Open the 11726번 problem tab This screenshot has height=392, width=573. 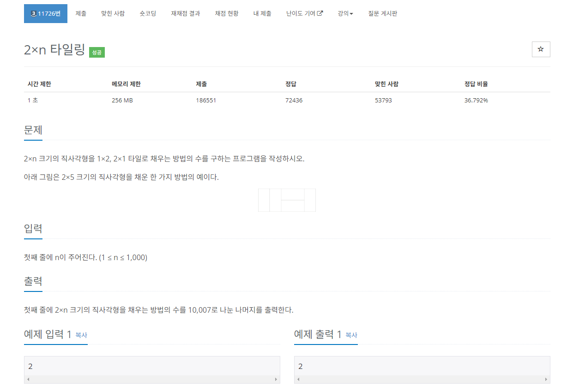pos(46,13)
